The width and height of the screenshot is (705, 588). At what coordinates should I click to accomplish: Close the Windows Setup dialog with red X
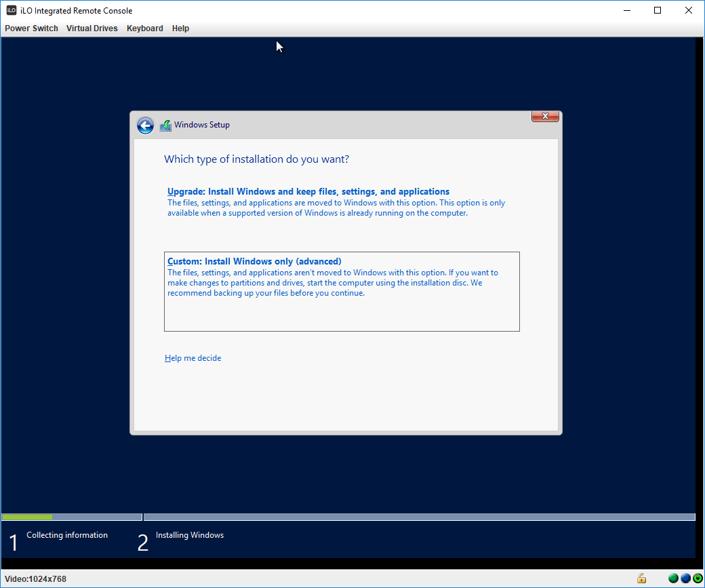click(545, 117)
